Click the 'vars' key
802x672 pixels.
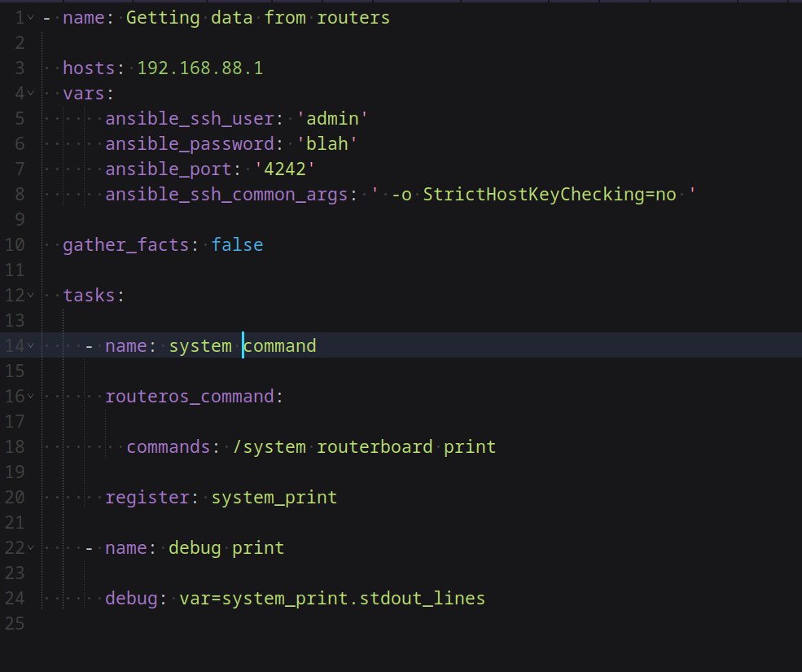pyautogui.click(x=83, y=94)
